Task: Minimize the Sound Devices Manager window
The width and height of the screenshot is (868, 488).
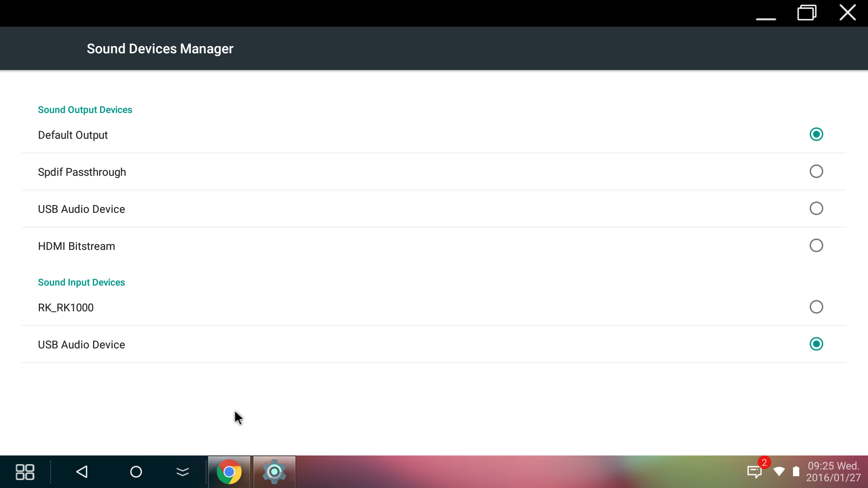Action: pyautogui.click(x=766, y=18)
